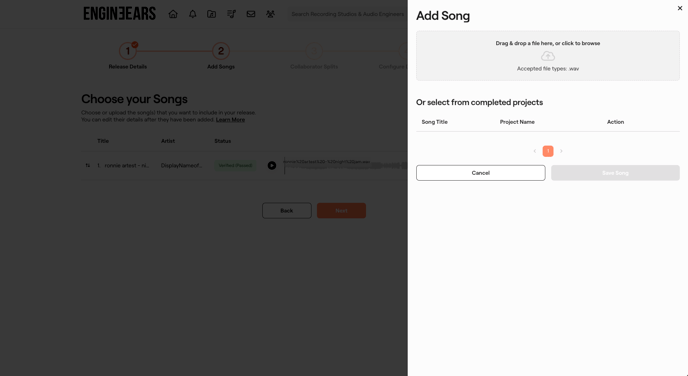This screenshot has width=688, height=376.
Task: Click the reorder arrows on song row
Action: pyautogui.click(x=88, y=165)
